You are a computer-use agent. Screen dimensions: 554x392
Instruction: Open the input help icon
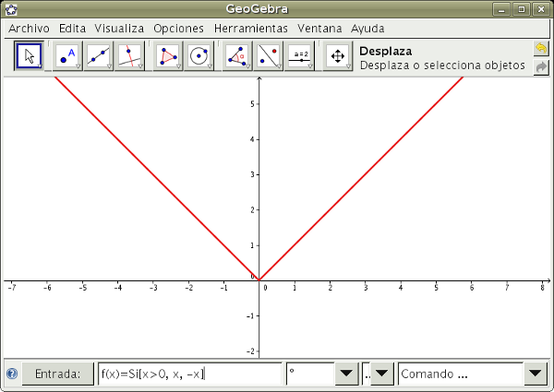click(12, 374)
